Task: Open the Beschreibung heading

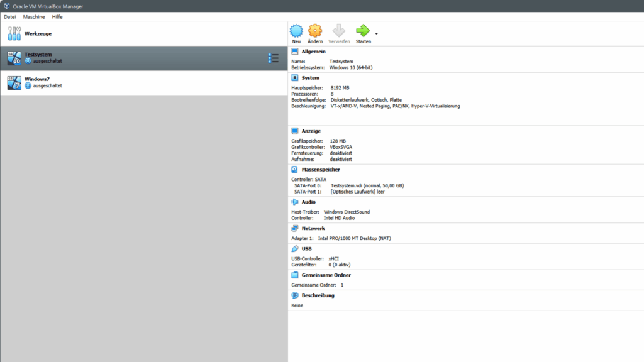Action: [x=318, y=295]
